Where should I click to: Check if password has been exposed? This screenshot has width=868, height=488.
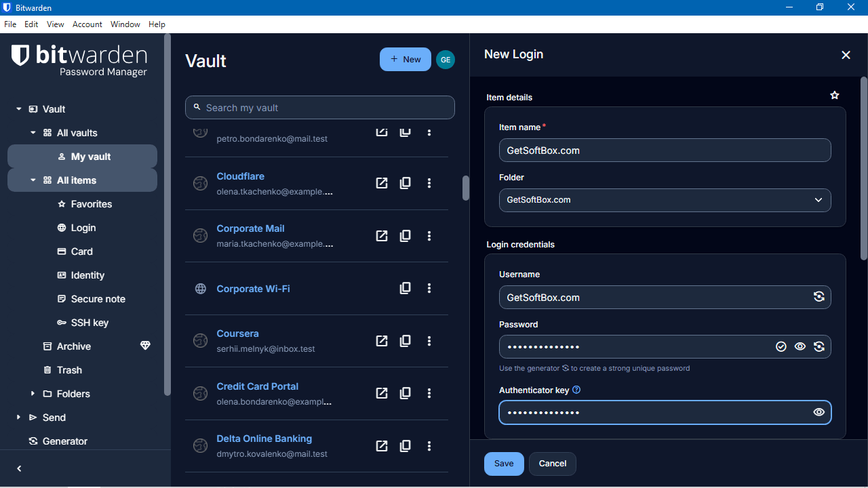tap(781, 346)
